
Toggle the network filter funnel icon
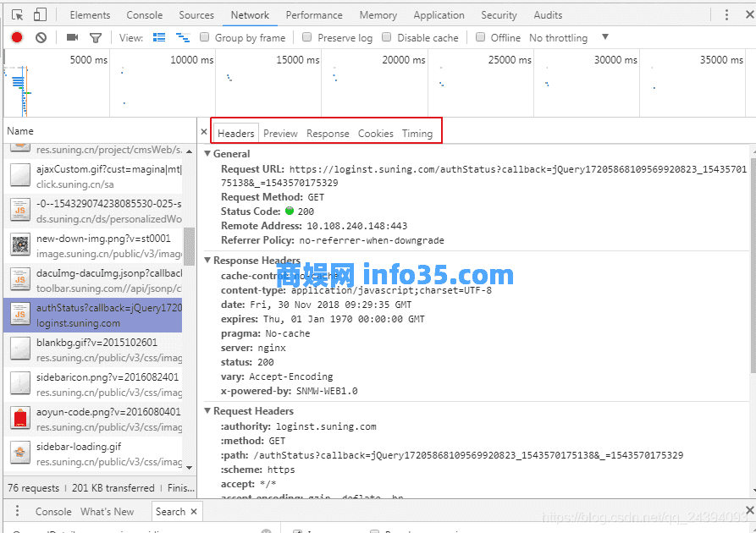tap(96, 37)
